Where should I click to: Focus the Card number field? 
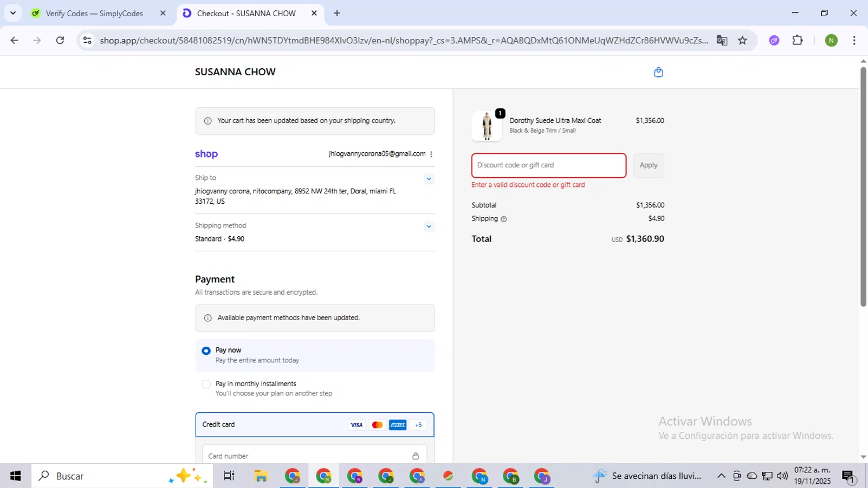tap(315, 456)
